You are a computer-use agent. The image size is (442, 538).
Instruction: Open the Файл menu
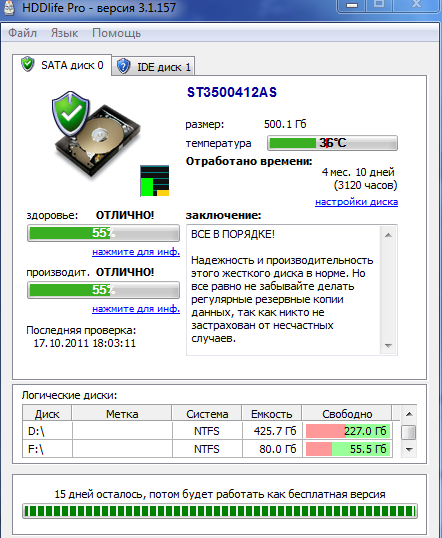tap(22, 33)
